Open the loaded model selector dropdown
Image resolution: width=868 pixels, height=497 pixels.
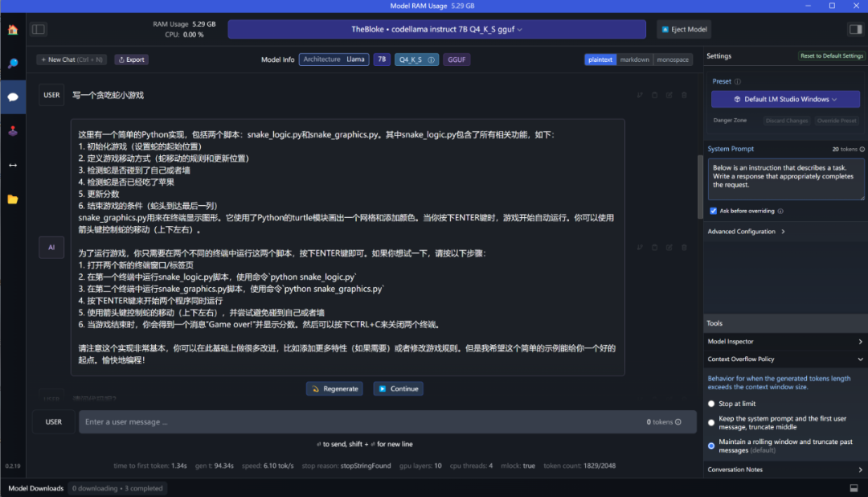click(436, 30)
